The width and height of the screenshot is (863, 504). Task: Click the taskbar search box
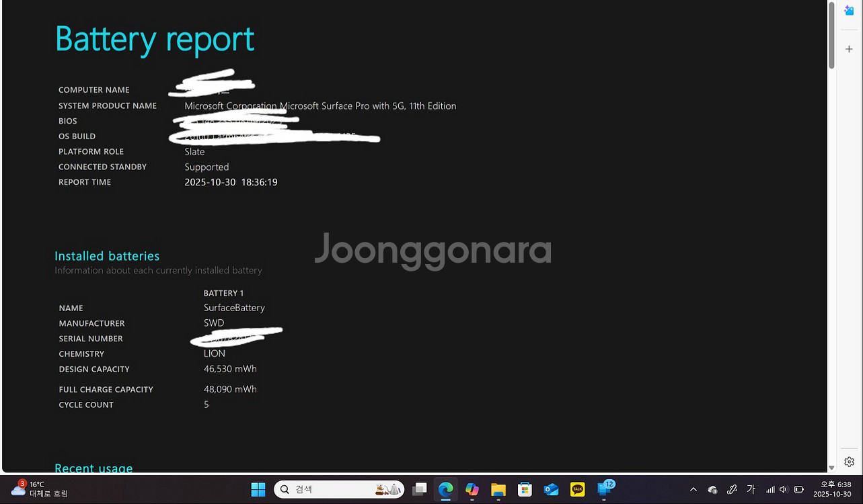point(339,489)
